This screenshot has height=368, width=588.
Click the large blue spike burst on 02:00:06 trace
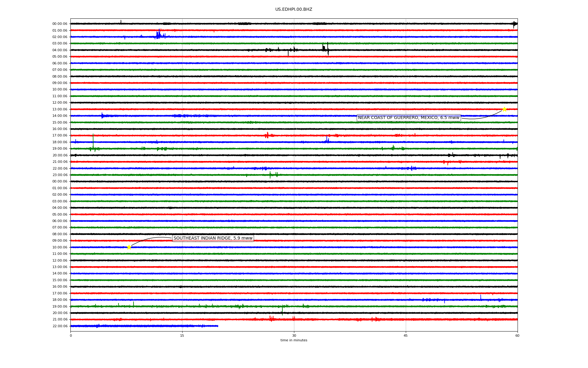(x=158, y=35)
